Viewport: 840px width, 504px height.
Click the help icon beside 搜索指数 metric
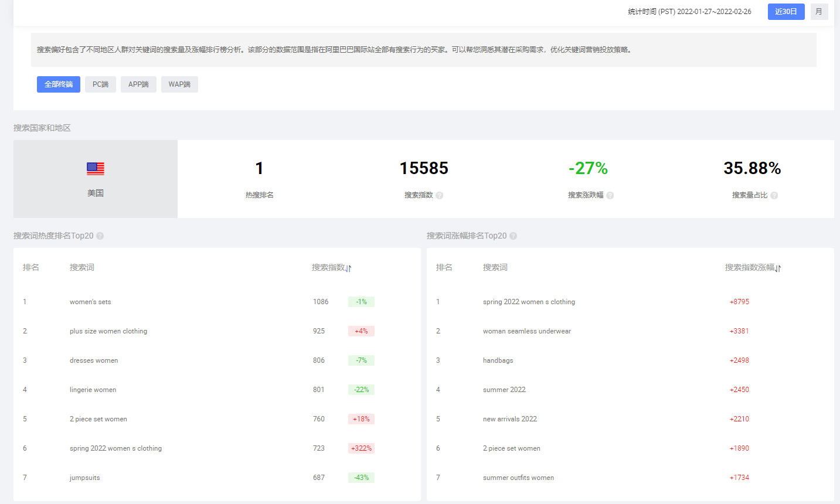(440, 195)
